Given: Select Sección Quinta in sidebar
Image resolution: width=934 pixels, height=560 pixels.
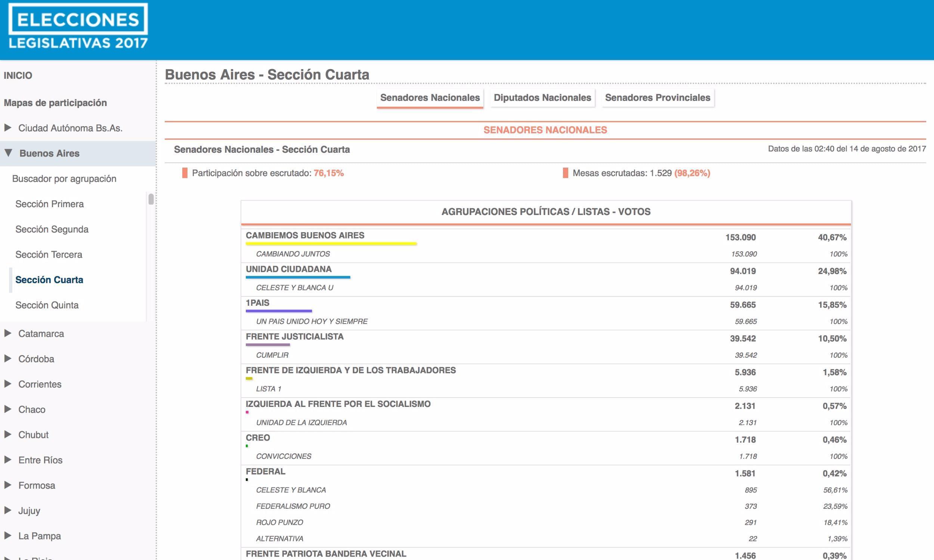Looking at the screenshot, I should [x=47, y=305].
